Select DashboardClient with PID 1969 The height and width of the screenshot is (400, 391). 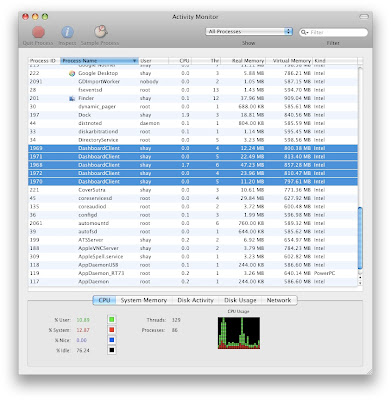[193, 148]
